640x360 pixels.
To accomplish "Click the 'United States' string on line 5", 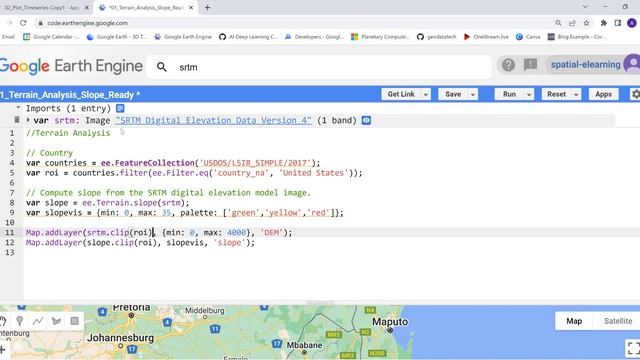I will tap(314, 173).
